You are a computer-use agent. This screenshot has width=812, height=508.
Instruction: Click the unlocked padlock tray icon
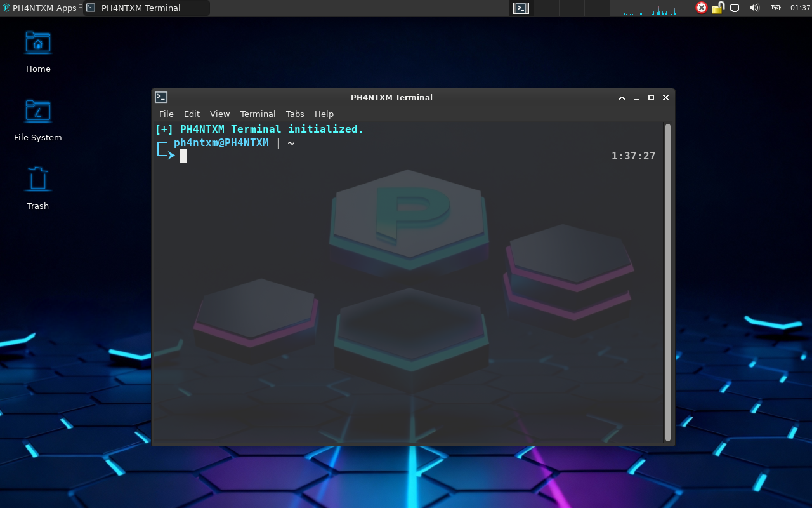[x=717, y=8]
